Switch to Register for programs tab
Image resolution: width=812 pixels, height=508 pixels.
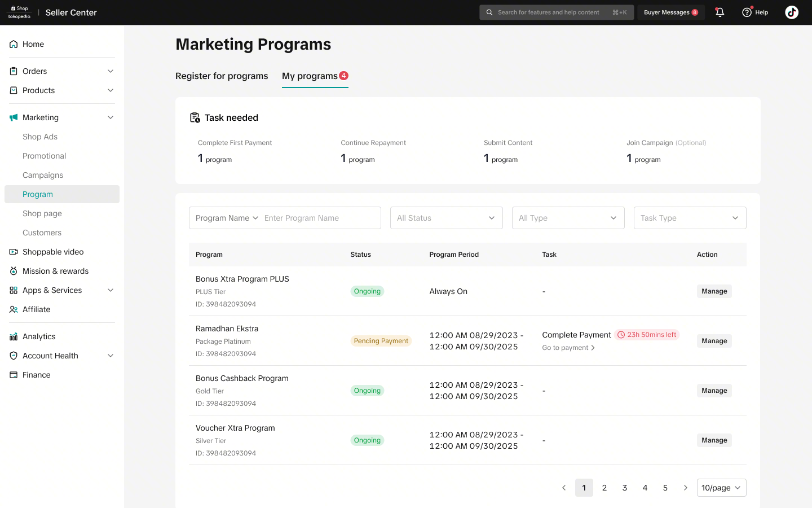click(222, 76)
